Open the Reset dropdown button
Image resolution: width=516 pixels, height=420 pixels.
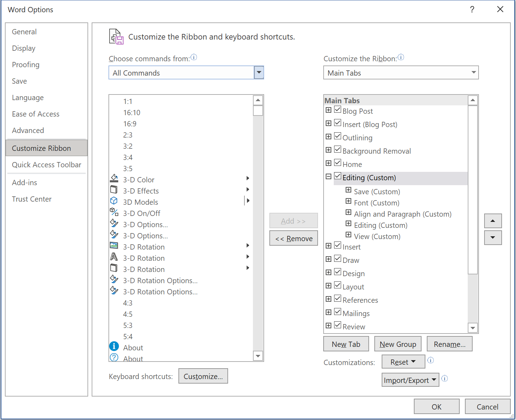pyautogui.click(x=403, y=362)
